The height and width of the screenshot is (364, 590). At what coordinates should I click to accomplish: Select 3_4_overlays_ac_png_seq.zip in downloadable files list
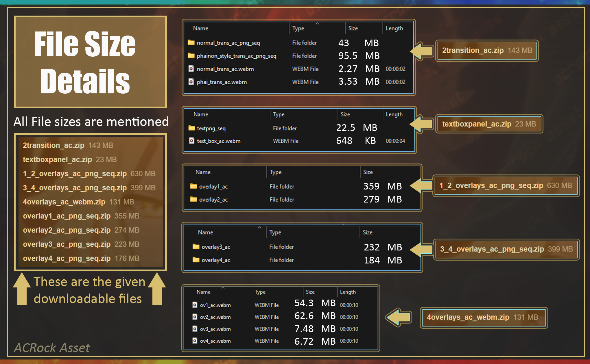pos(89,188)
